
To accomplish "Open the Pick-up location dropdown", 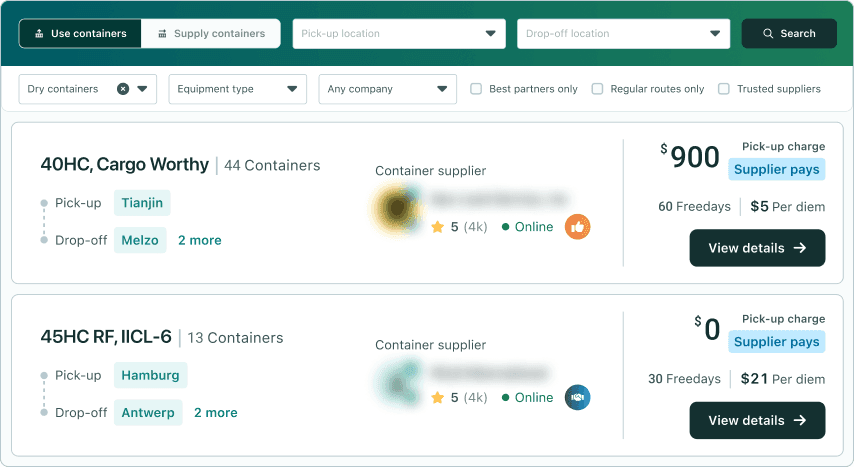I will pyautogui.click(x=399, y=33).
